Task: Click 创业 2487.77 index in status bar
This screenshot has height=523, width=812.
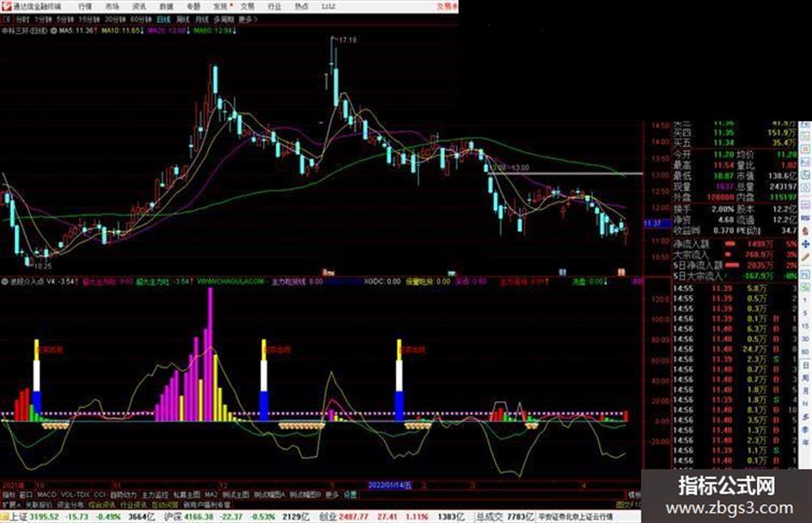Action: 344,516
